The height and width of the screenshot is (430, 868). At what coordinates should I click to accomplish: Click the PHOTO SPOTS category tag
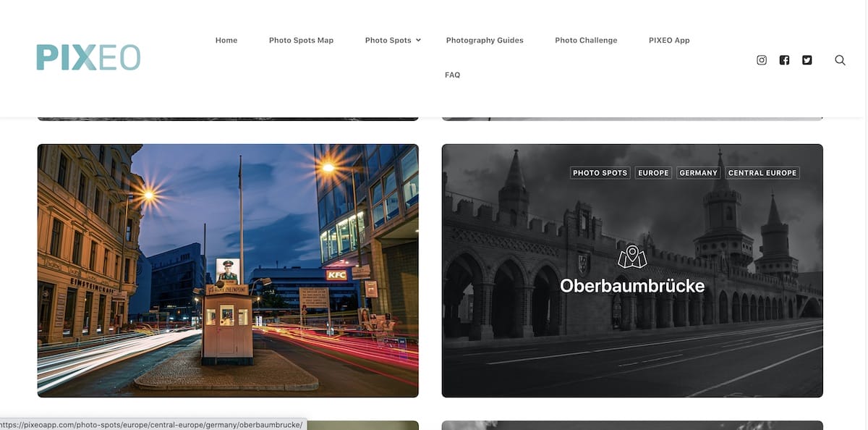600,173
